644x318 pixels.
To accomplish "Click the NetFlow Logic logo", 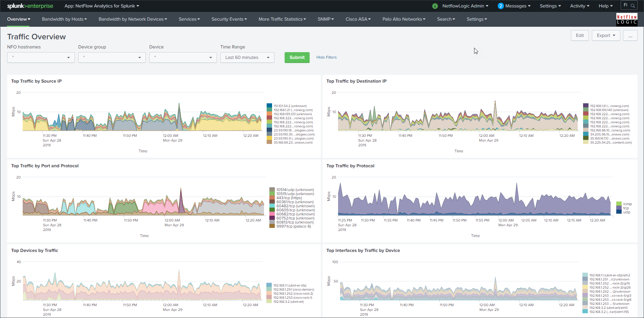I will [x=626, y=20].
